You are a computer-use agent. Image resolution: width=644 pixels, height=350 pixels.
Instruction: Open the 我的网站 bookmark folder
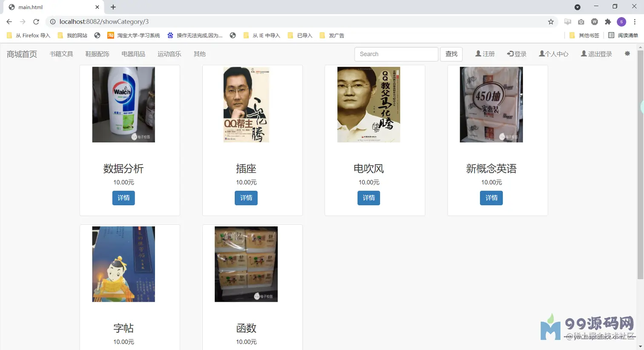[x=72, y=35]
